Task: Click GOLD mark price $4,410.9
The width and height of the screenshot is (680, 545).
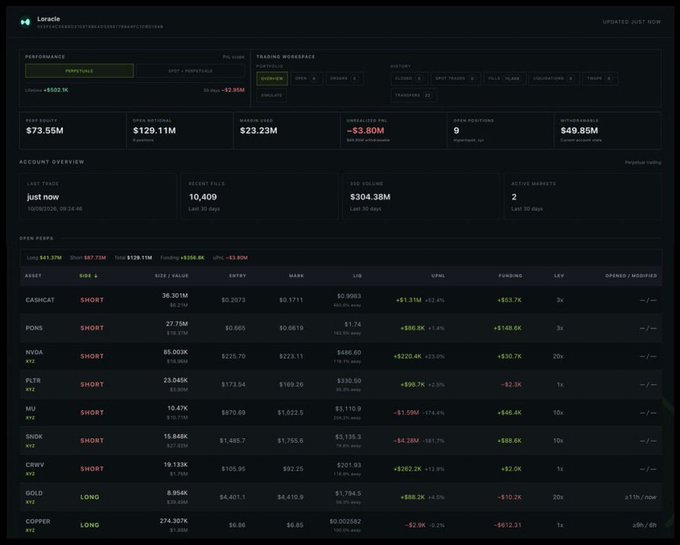Action: [290, 497]
